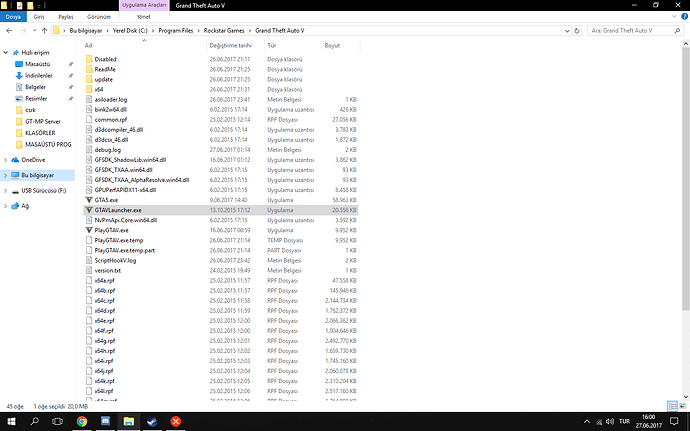690x431 pixels.
Task: Click the volume speaker tray icon
Action: [610, 422]
